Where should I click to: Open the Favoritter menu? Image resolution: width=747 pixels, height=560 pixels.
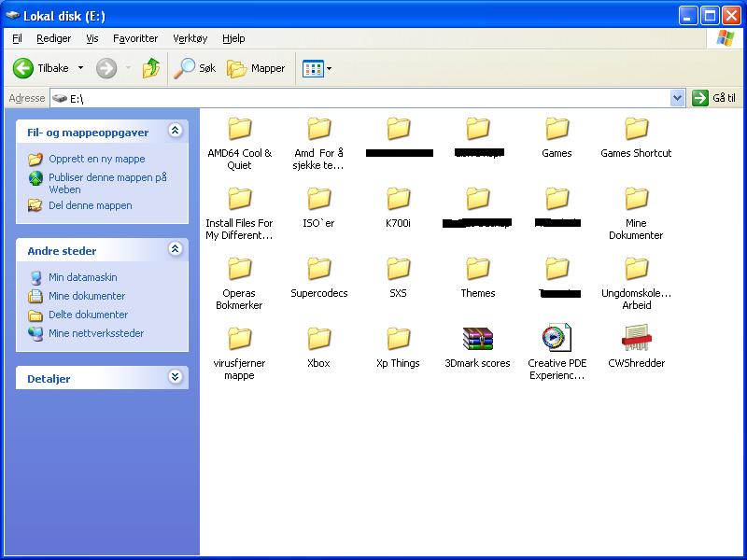[x=135, y=38]
